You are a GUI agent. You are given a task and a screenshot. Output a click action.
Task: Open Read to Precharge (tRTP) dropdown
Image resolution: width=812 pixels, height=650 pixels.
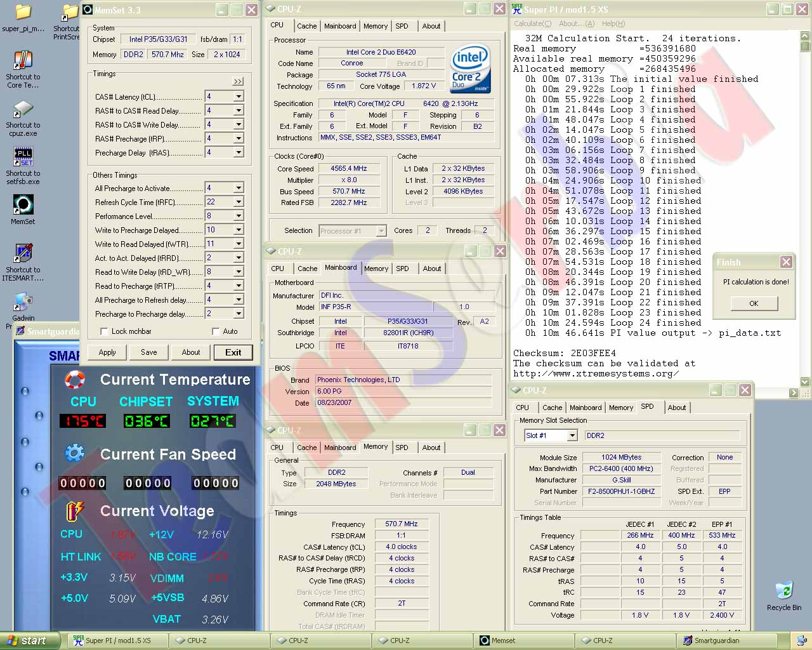coord(239,286)
